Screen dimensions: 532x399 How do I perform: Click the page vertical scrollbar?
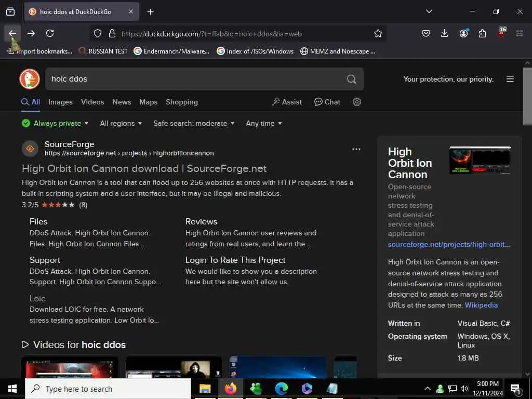(x=527, y=96)
